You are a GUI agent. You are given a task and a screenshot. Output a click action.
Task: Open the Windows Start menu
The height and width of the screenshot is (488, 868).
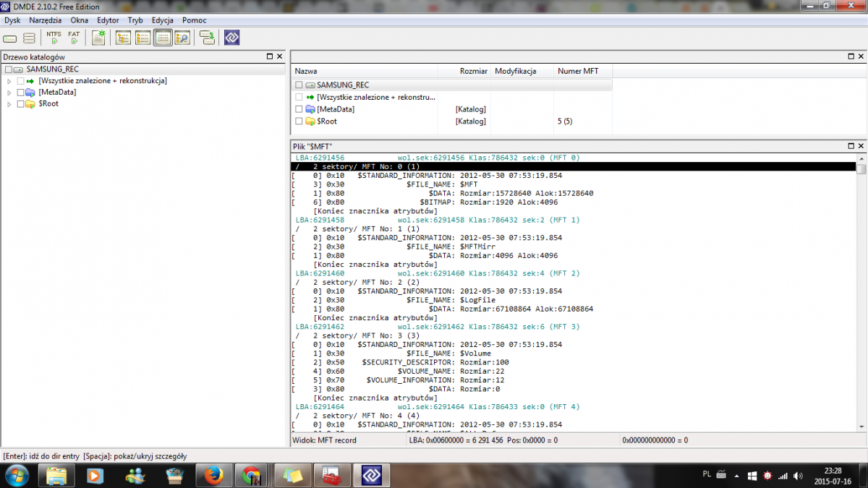[x=17, y=476]
